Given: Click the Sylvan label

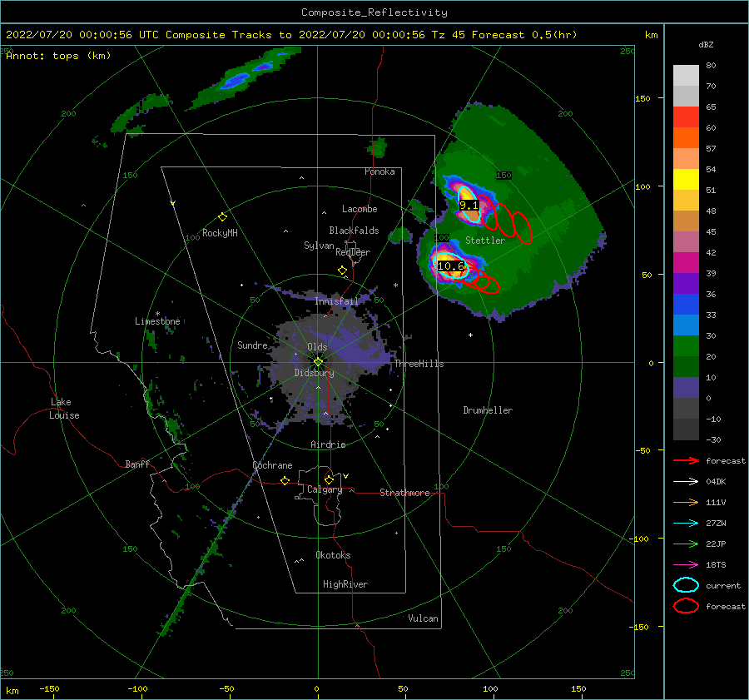Looking at the screenshot, I should click(x=319, y=246).
